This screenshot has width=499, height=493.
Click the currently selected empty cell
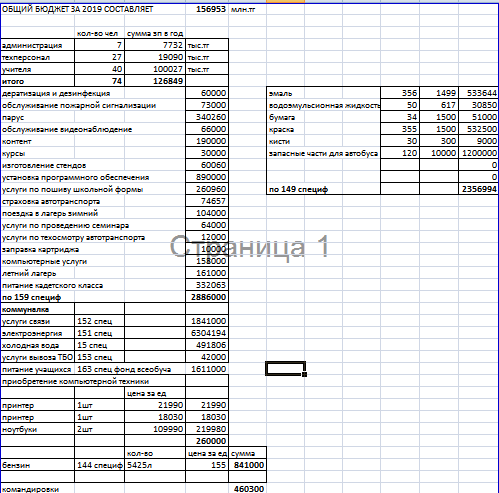pos(285,369)
